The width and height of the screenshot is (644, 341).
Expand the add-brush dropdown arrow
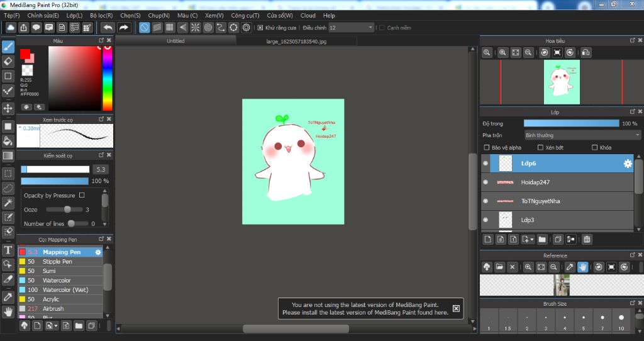click(56, 326)
